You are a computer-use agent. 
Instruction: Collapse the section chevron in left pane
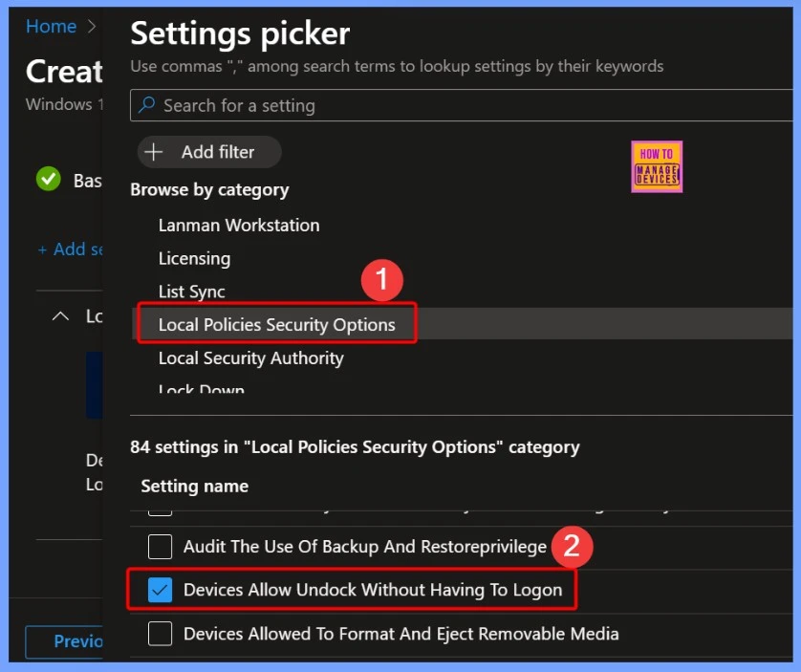(x=60, y=315)
